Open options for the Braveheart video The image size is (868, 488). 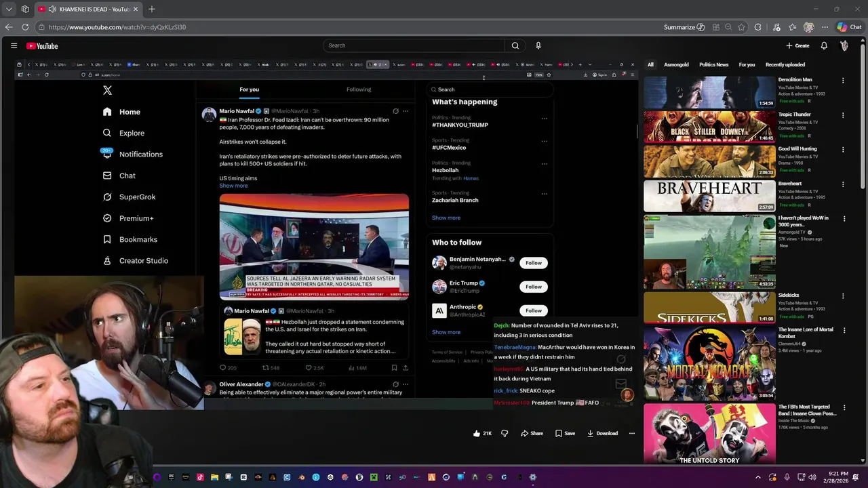point(843,184)
